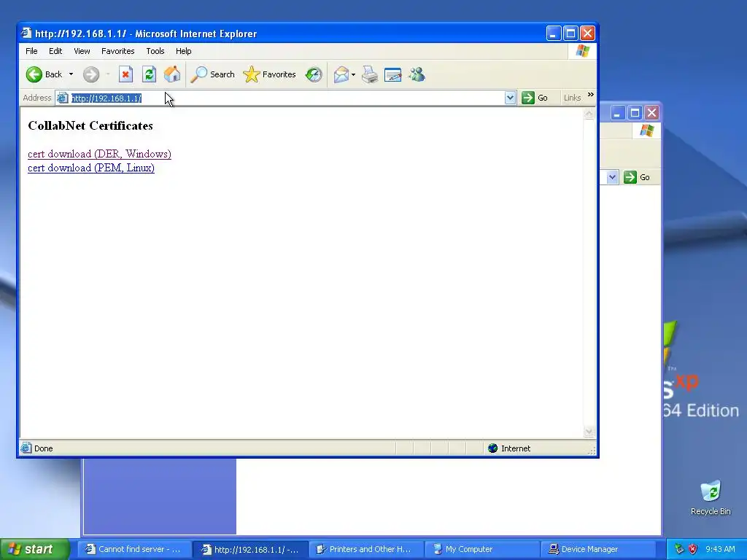The width and height of the screenshot is (747, 560).
Task: Stop loading with the red X toolbar icon
Action: tap(125, 74)
